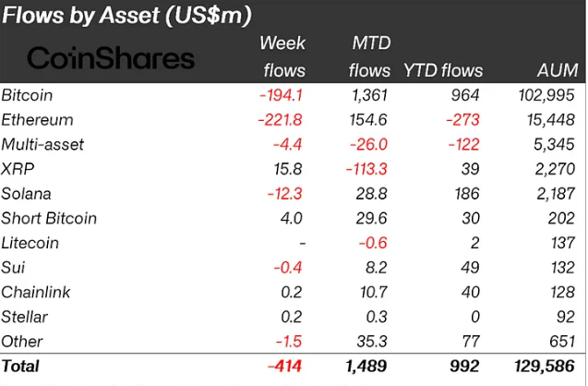The image size is (588, 386).
Task: Click the Multi-asset row label
Action: pos(41,144)
